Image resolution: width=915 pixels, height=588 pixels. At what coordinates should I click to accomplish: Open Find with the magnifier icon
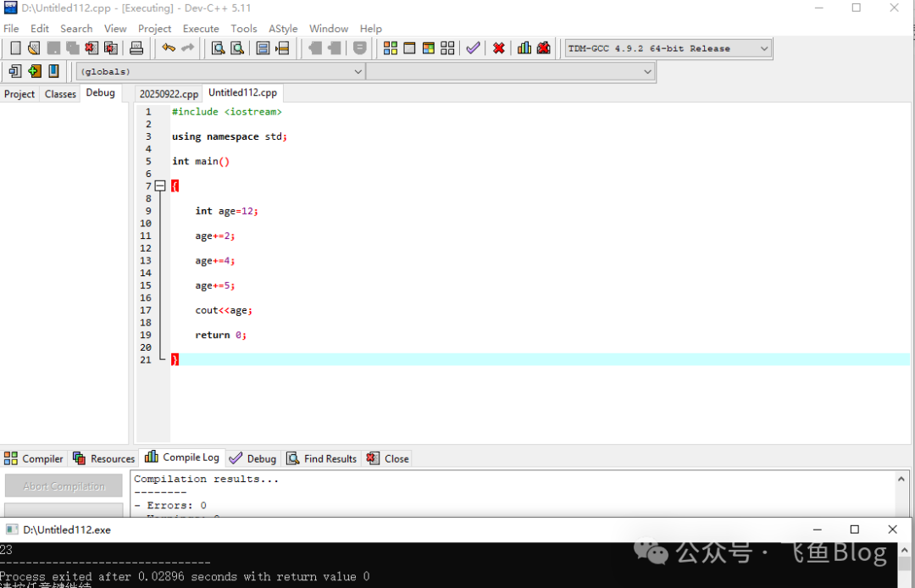tap(218, 48)
